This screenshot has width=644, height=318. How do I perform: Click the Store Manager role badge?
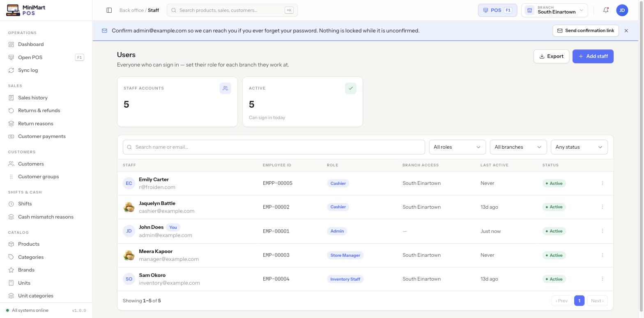[345, 255]
